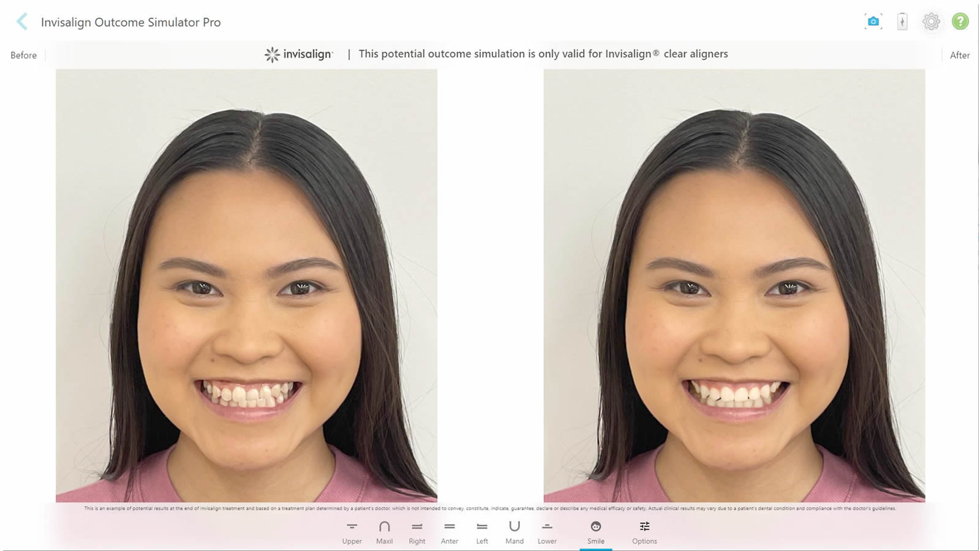The image size is (980, 551).
Task: Select the Maxil occlusal view
Action: [x=384, y=532]
